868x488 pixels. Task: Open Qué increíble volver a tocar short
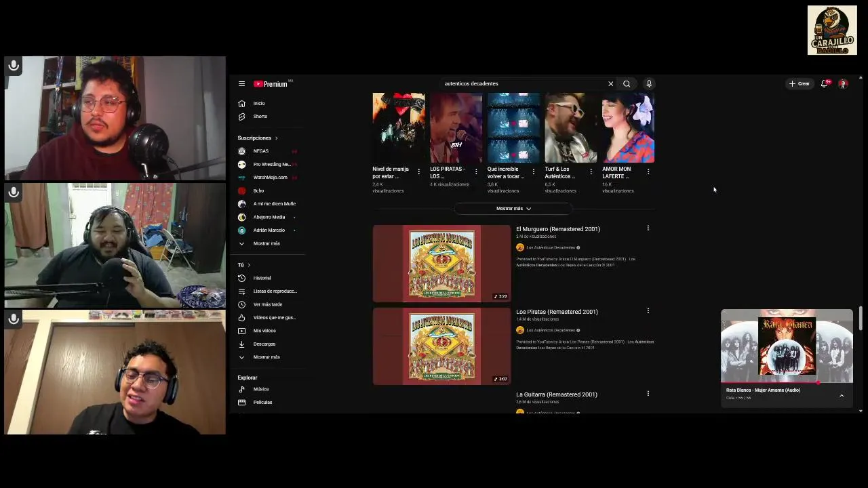pos(513,127)
